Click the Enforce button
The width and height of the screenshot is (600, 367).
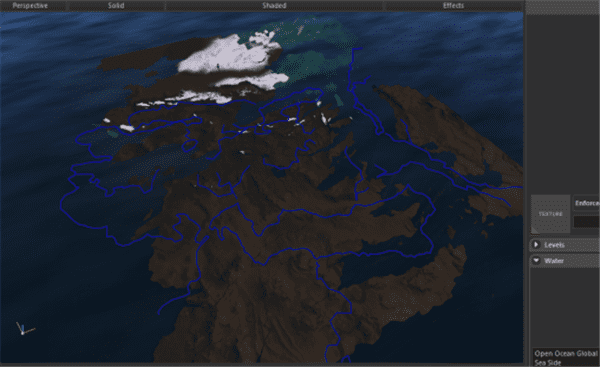tap(587, 203)
